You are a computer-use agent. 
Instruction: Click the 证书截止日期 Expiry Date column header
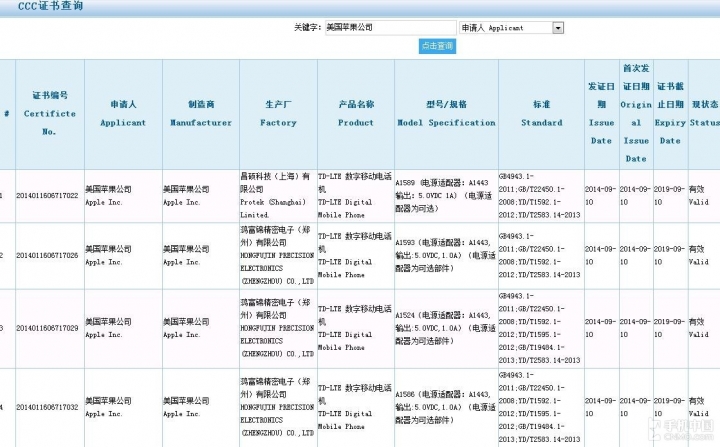pyautogui.click(x=670, y=113)
